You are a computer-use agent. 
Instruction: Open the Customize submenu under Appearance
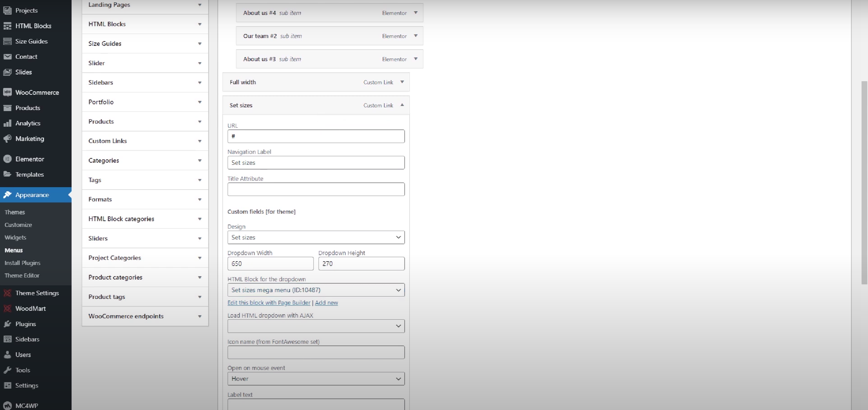pyautogui.click(x=18, y=225)
